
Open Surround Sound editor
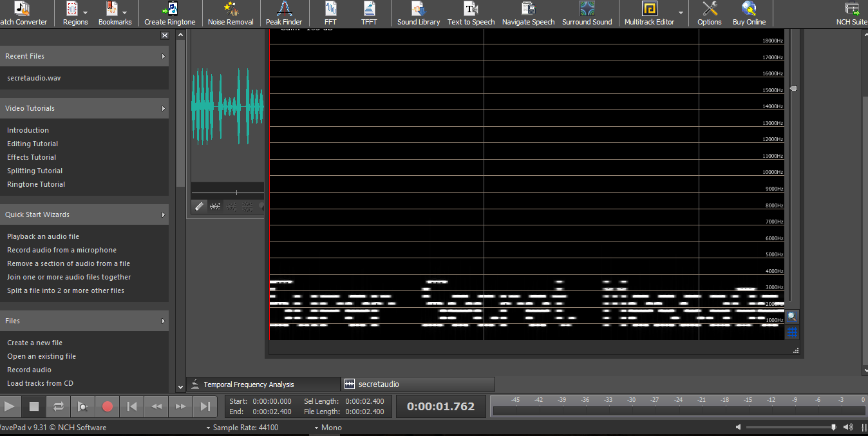(587, 14)
